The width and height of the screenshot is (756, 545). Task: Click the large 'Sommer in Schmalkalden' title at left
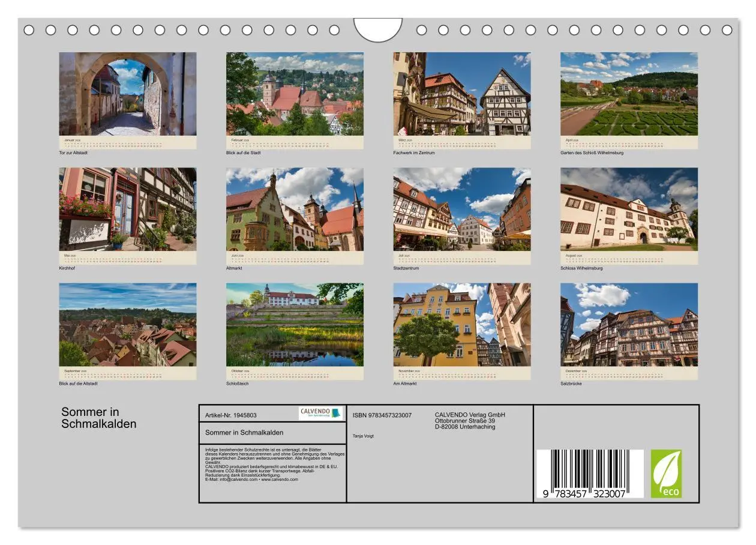[x=99, y=418]
